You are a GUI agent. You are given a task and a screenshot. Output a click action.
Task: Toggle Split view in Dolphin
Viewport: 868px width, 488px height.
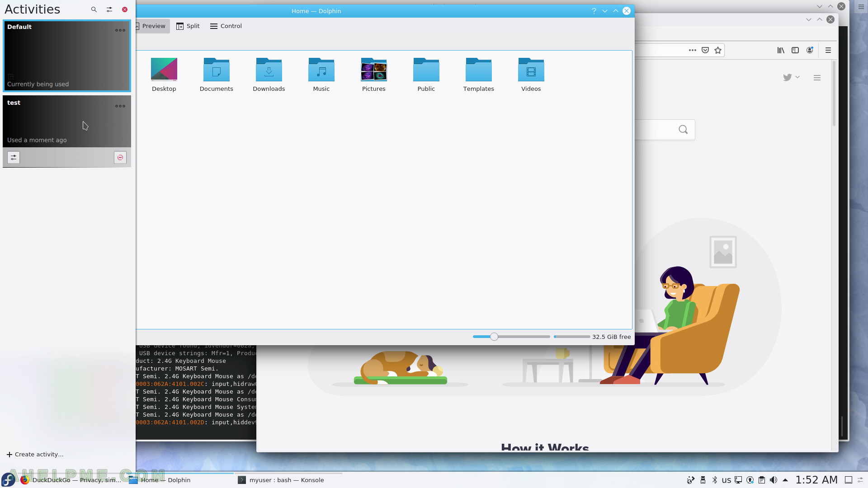[188, 26]
